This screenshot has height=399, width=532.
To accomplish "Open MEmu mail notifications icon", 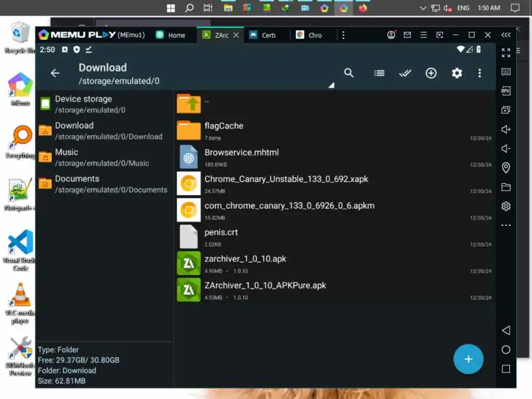I will point(407,35).
